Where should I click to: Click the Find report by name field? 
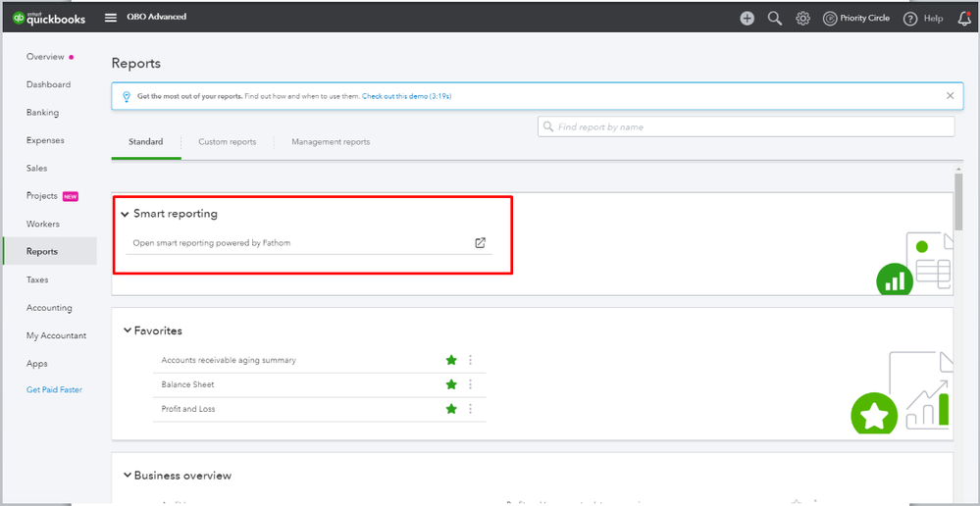tap(746, 126)
